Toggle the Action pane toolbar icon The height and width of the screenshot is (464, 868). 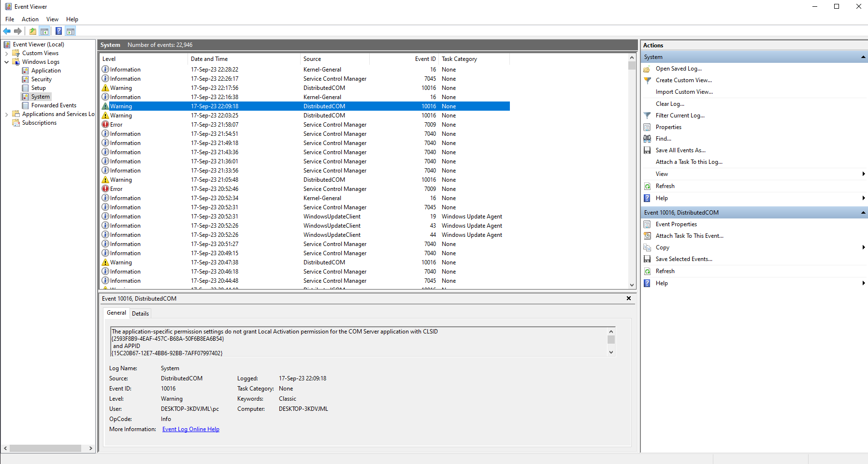71,31
